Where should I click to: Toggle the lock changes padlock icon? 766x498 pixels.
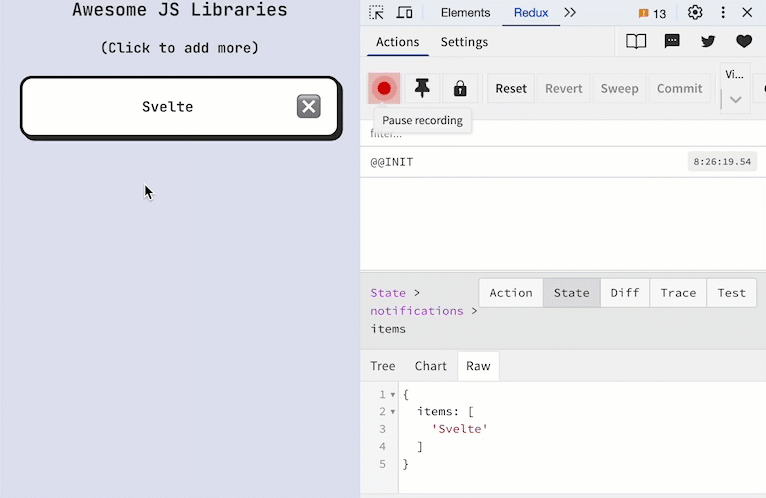point(460,88)
